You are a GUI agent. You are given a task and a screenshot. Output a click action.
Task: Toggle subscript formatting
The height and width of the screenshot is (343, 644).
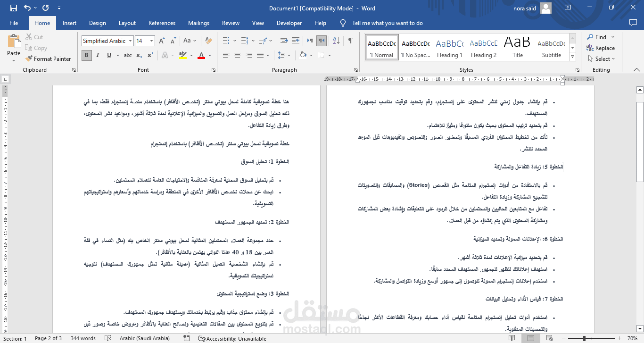[x=139, y=55]
